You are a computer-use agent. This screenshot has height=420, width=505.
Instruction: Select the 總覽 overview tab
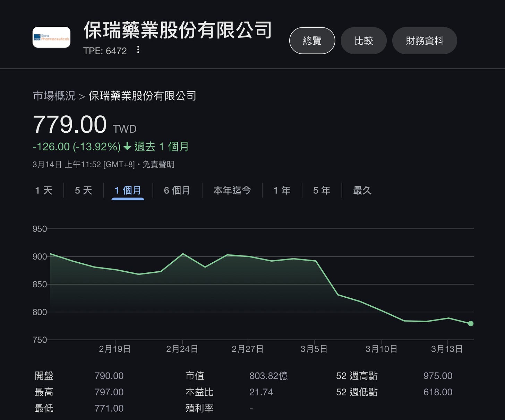pyautogui.click(x=312, y=41)
